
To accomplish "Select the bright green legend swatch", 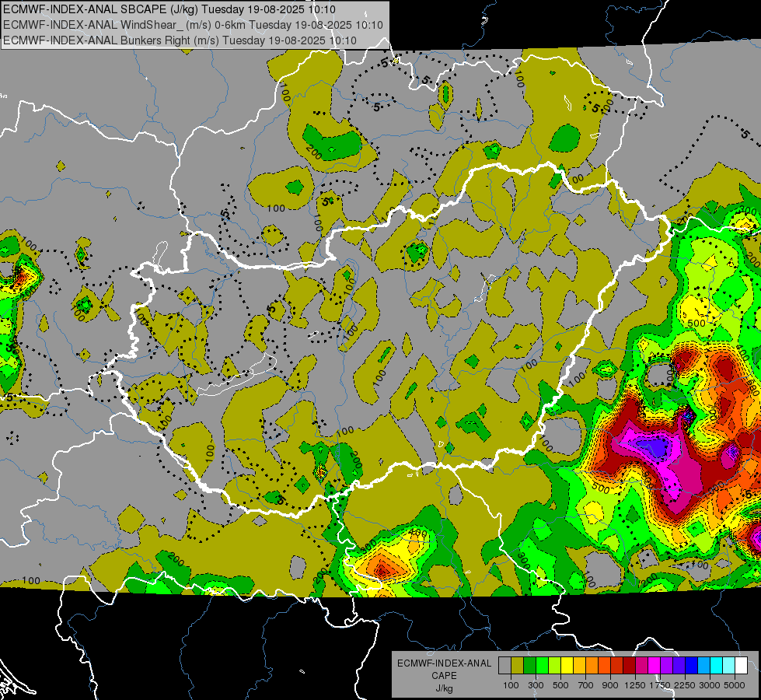I will [542, 666].
